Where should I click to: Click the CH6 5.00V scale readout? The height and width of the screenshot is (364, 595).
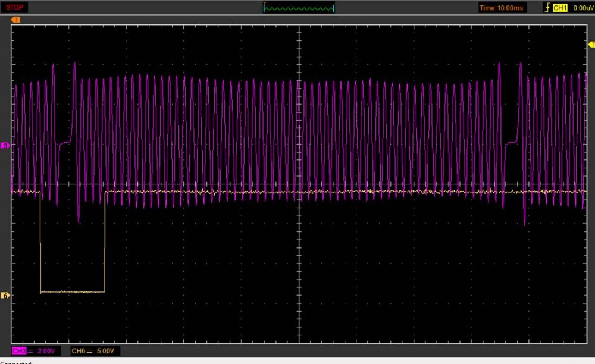[109, 351]
